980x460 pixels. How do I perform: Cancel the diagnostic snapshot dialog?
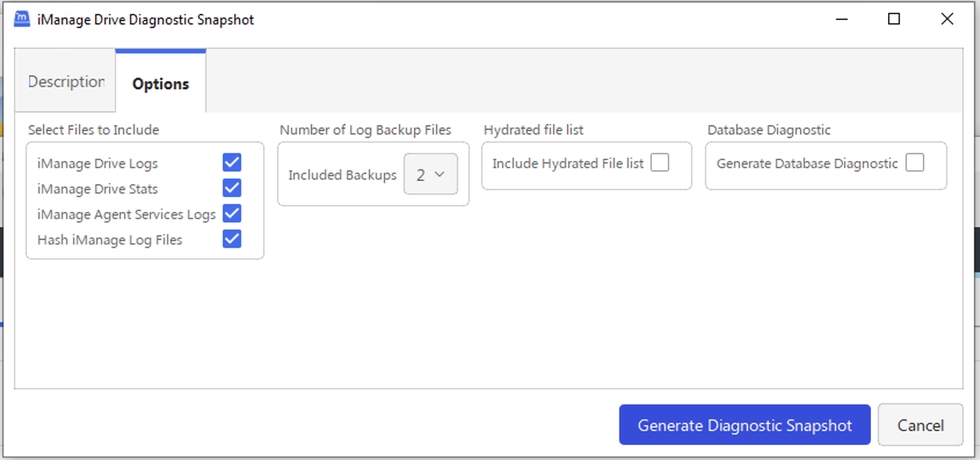pyautogui.click(x=920, y=425)
